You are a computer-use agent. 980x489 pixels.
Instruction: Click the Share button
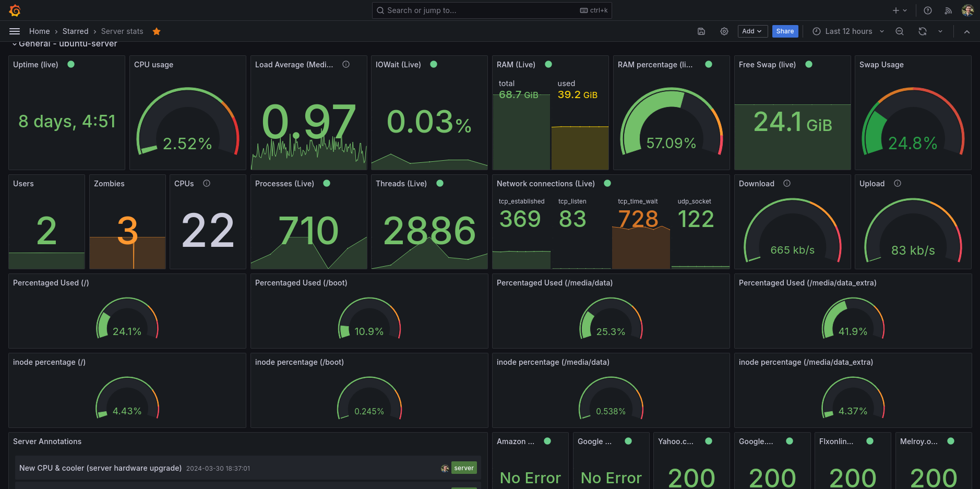(785, 31)
